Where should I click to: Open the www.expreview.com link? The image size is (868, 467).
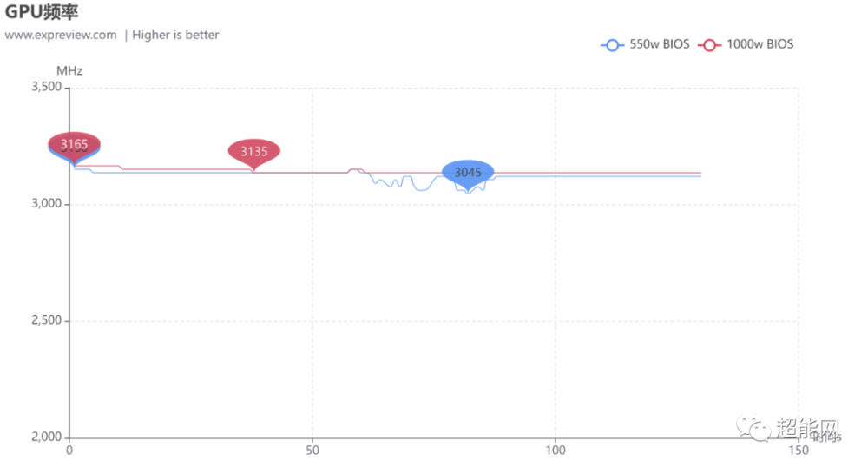(x=61, y=35)
